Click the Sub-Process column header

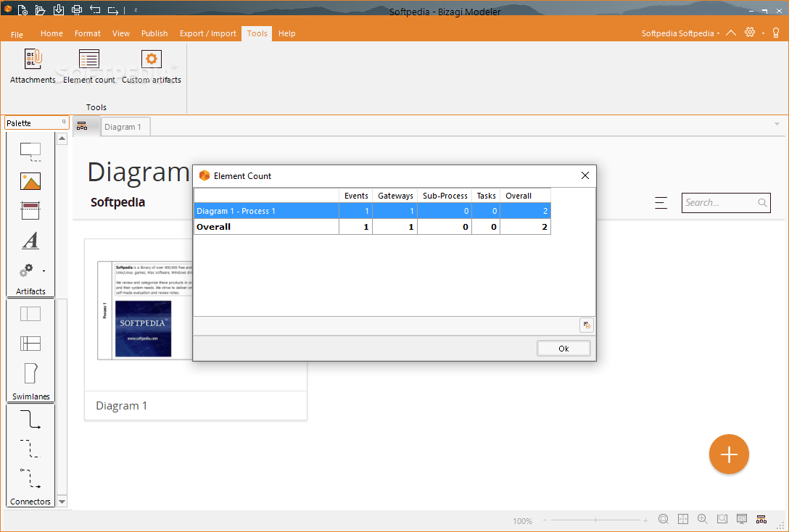[445, 196]
